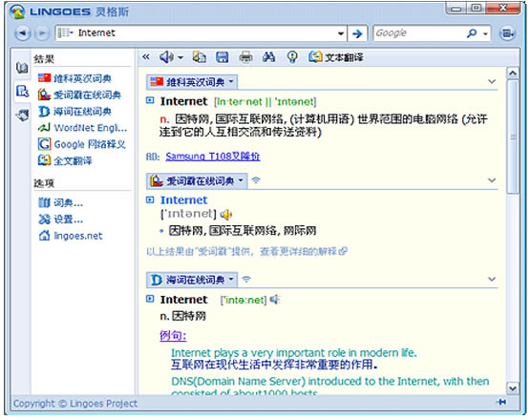Click the binoculars find icon
531x420 pixels.
269,57
